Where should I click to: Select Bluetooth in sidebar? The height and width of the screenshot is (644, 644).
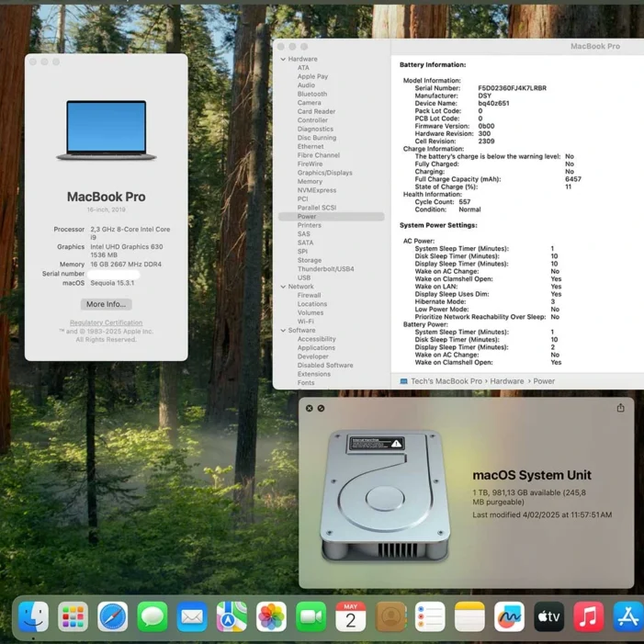[x=312, y=94]
